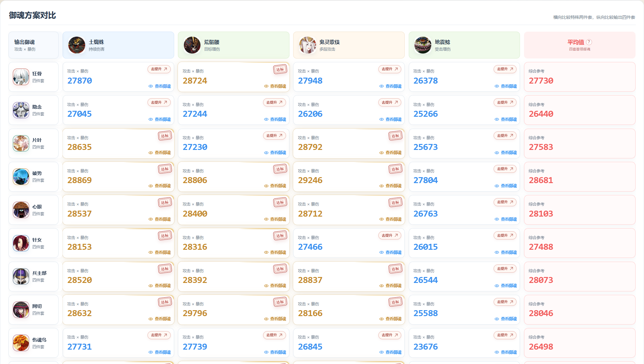Select the average value 27488
Screen dimensions: 644x364
click(541, 247)
